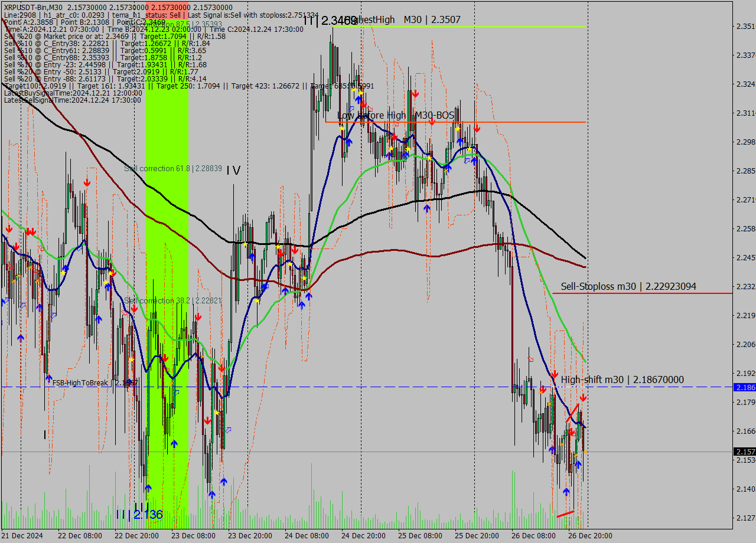Screen dimensions: 756x543
Task: Click the High-shift m30 2.18670000 label
Action: coord(623,380)
